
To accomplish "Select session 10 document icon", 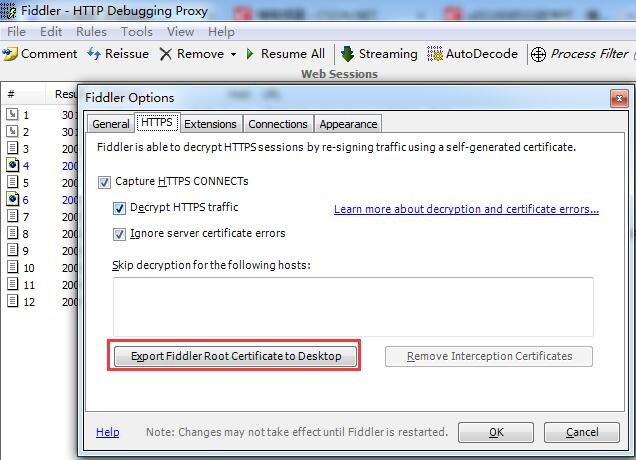I will point(13,267).
